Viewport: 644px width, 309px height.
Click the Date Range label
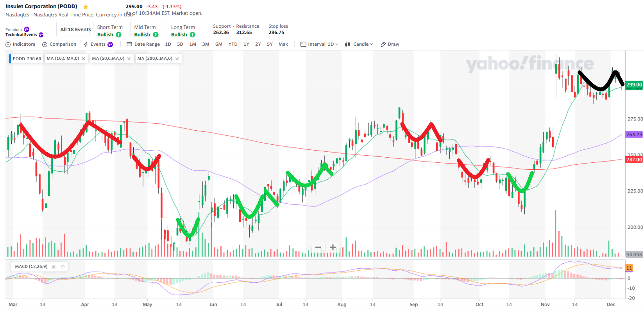click(x=147, y=44)
